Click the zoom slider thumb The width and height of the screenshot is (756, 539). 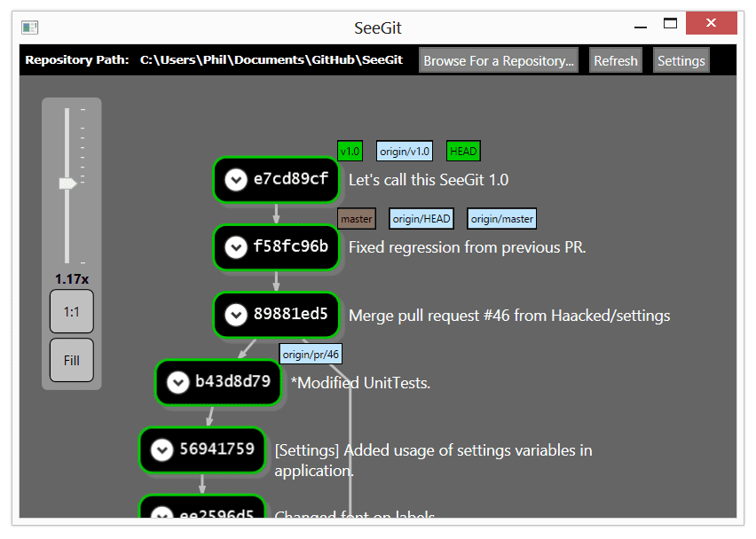67,184
